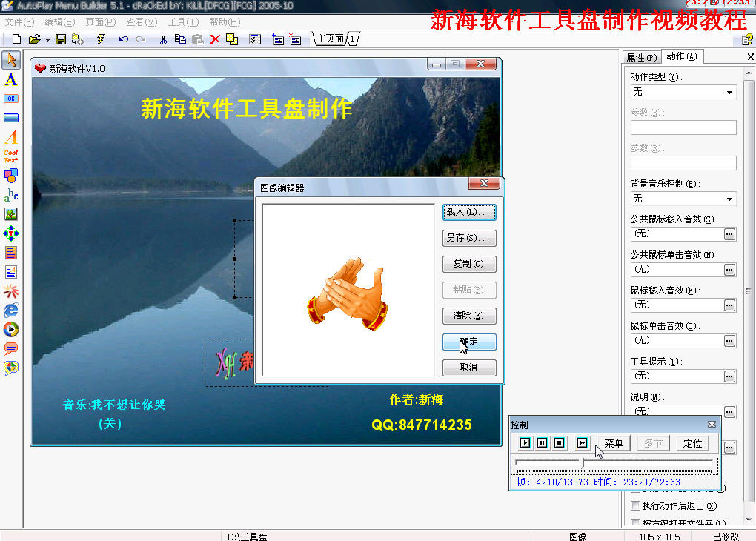Screen dimensions: 756x541
Task: Click step-forward in the 控制 panel
Action: [x=582, y=442]
